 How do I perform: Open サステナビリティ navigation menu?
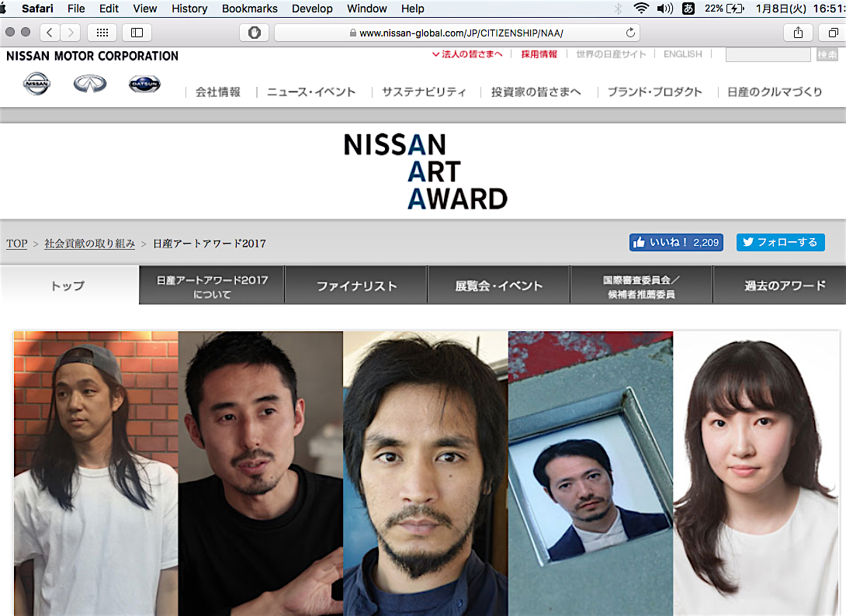[x=424, y=92]
